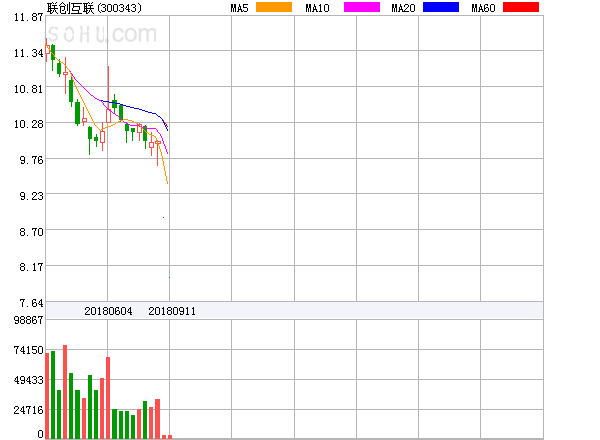
Task: Select the MA20 legend label
Action: [403, 8]
